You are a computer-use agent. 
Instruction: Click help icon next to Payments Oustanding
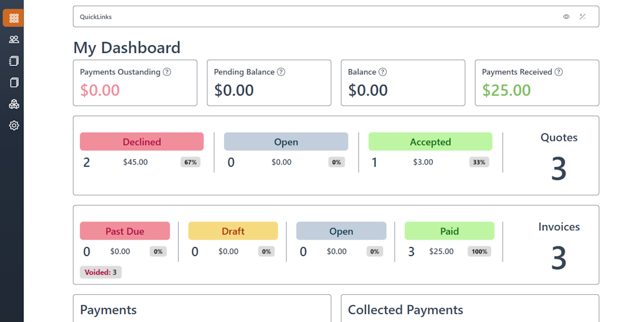coord(167,72)
